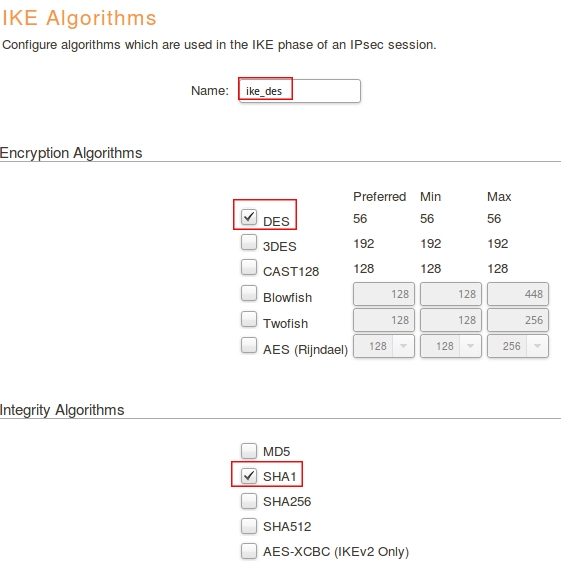Uncheck the SHA1 integrity checkbox
Image resolution: width=561 pixels, height=566 pixels.
click(x=249, y=476)
